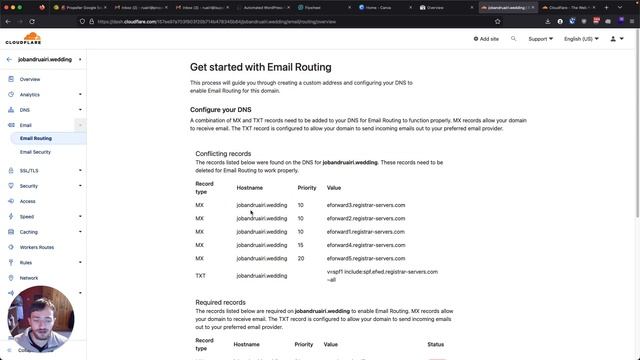The width and height of the screenshot is (640, 360).
Task: Expand the SSL/TLS section arrow
Action: point(80,170)
